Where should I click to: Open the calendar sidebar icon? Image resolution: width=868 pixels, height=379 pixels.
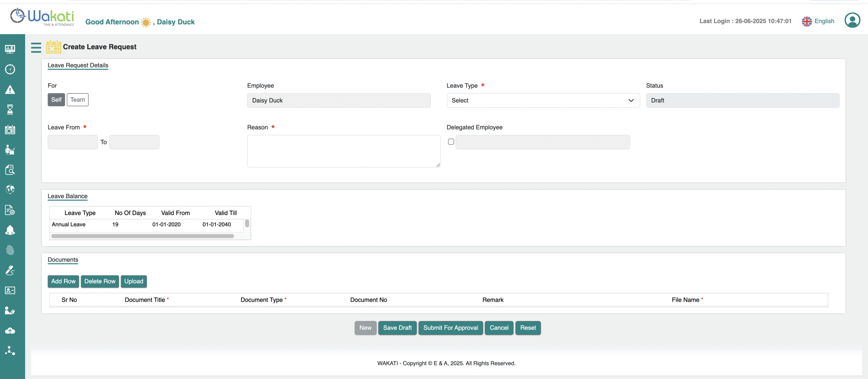tap(10, 129)
